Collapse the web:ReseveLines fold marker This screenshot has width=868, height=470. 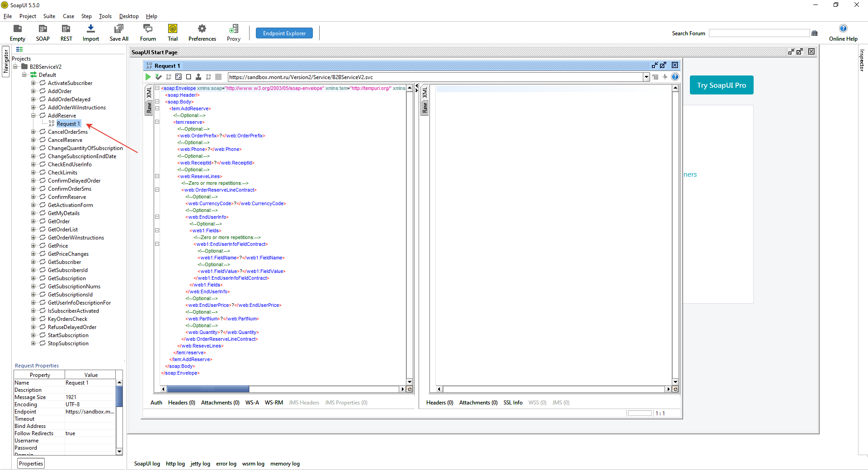coord(157,176)
